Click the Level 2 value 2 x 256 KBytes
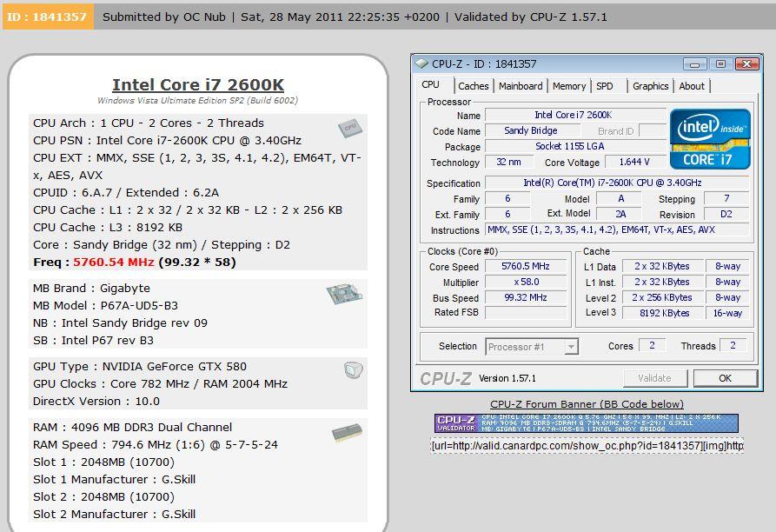Image resolution: width=776 pixels, height=532 pixels. 663,297
